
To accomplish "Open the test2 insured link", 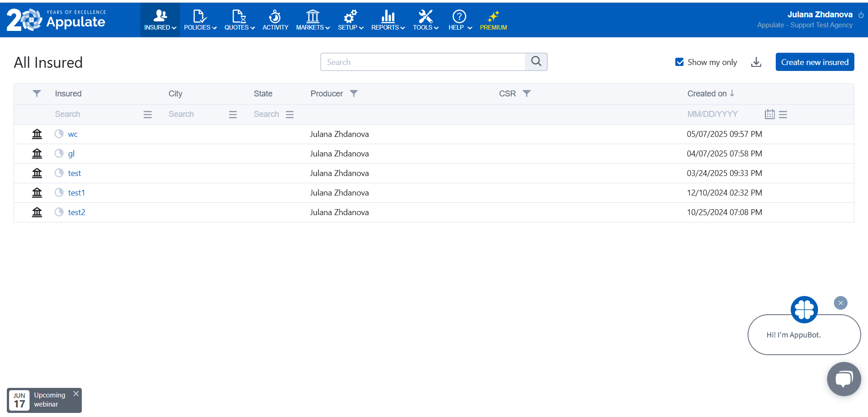I will click(77, 212).
